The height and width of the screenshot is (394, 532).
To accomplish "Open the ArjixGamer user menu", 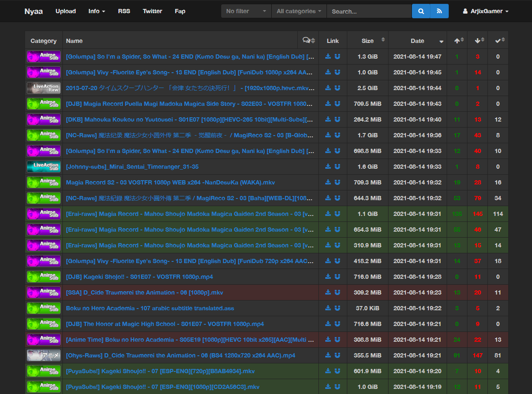I will [x=486, y=11].
